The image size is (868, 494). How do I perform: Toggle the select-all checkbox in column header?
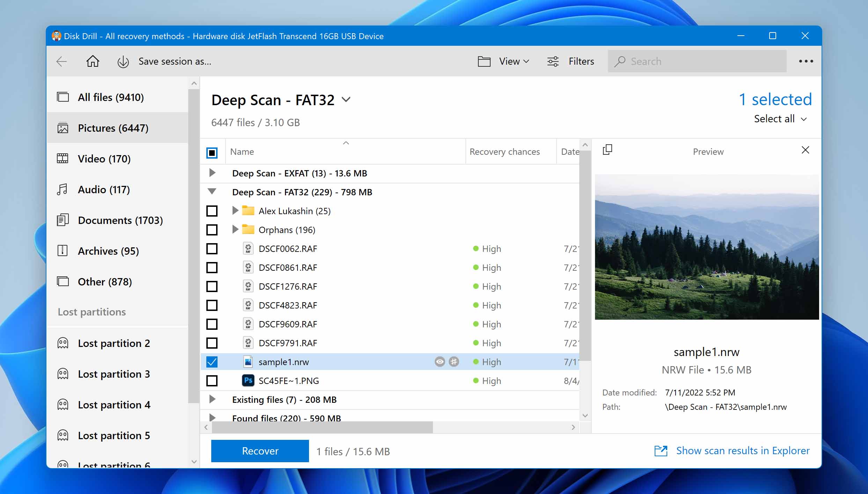212,152
